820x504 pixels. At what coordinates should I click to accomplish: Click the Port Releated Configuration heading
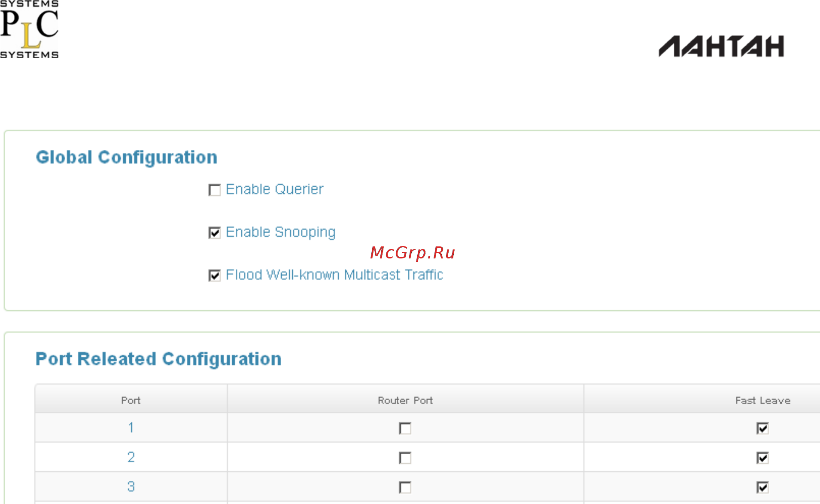click(158, 359)
